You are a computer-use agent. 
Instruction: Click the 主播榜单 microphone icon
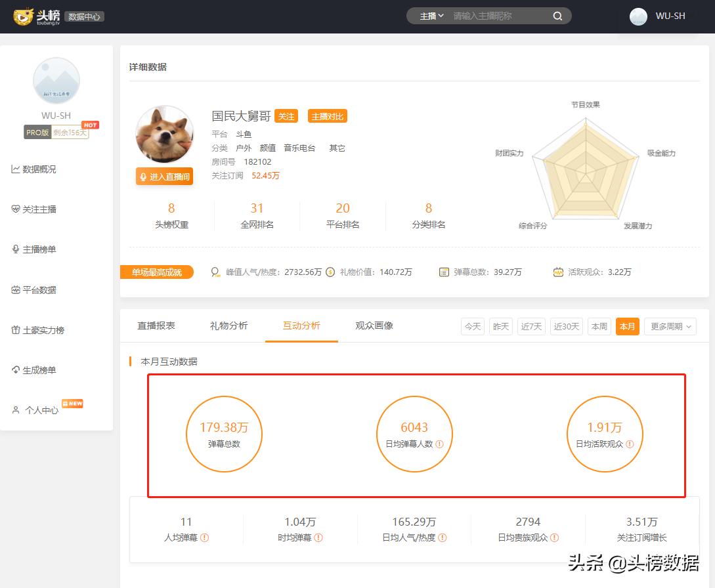point(14,249)
